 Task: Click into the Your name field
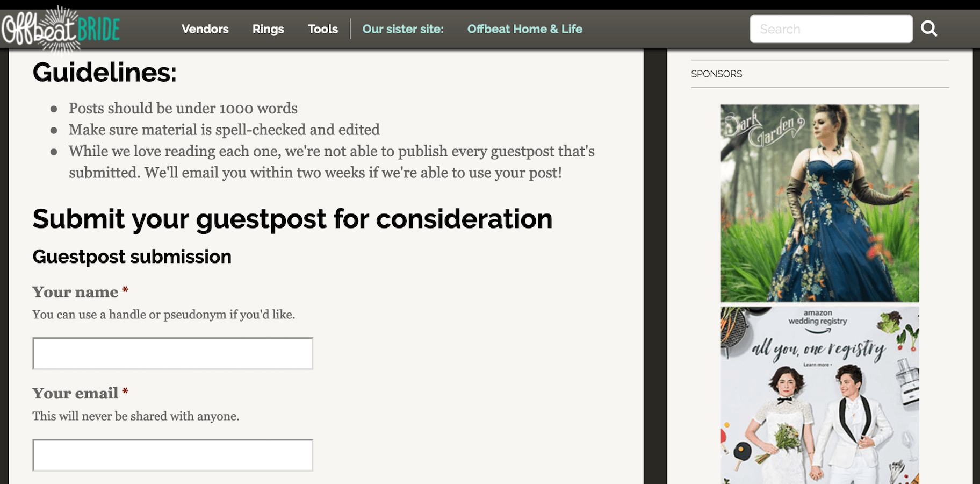(172, 353)
